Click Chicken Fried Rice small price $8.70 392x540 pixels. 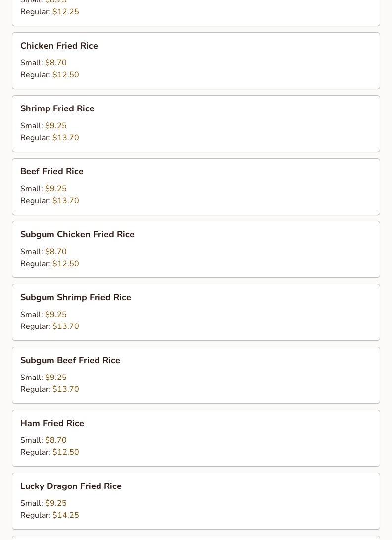(x=55, y=63)
